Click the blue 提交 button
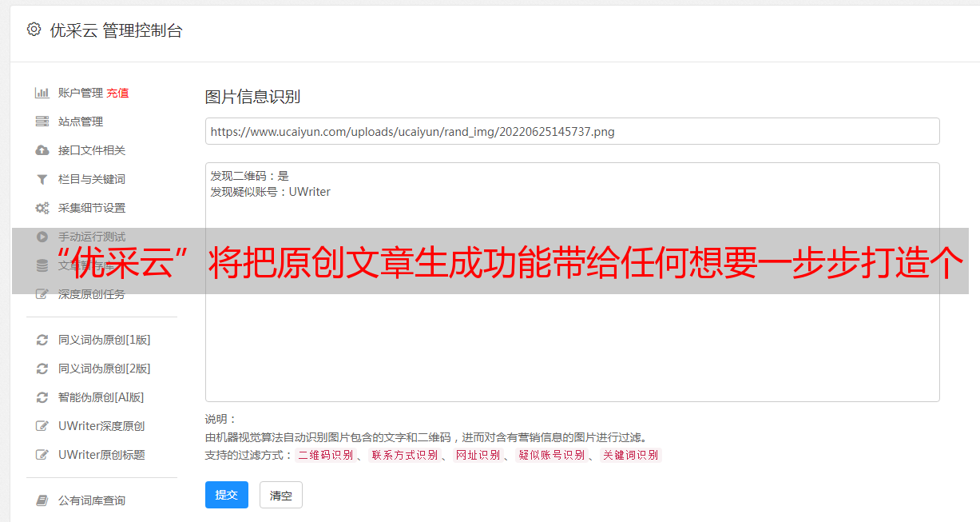The image size is (980, 522). tap(227, 495)
